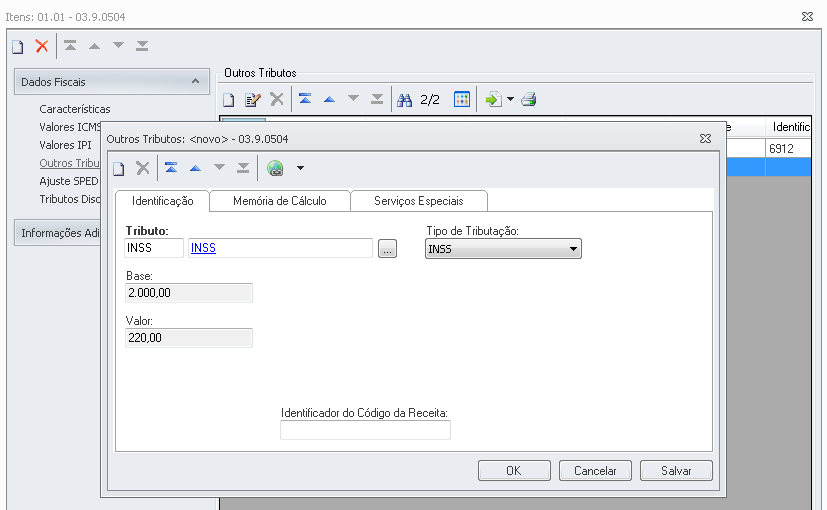Switch to Memória de Cálculo tab
Screen dimensions: 827x510
coord(280,201)
